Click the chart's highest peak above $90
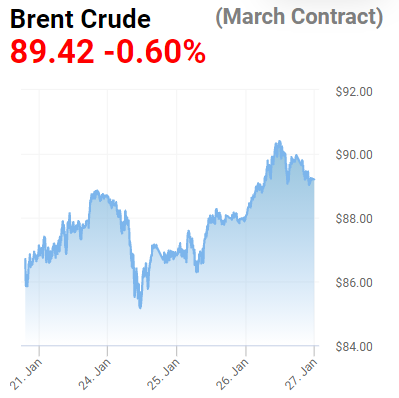Screen dimensions: 399x398 [279, 142]
